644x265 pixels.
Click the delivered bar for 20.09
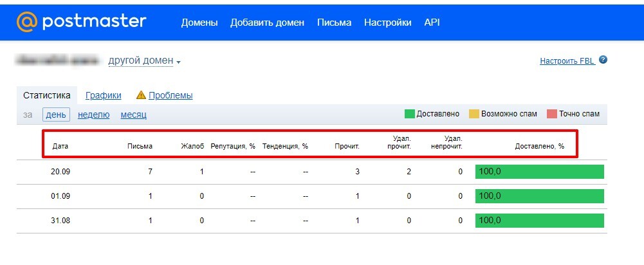540,172
